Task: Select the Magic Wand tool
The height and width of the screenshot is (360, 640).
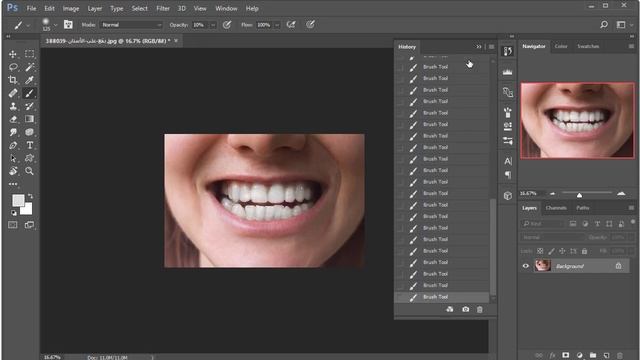Action: pyautogui.click(x=29, y=67)
